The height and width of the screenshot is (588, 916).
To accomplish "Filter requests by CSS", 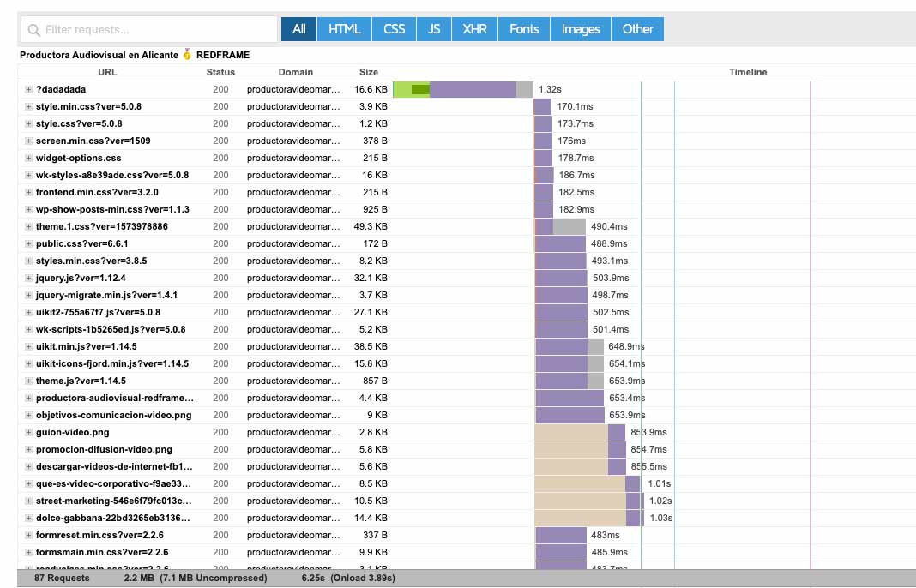I will point(394,29).
